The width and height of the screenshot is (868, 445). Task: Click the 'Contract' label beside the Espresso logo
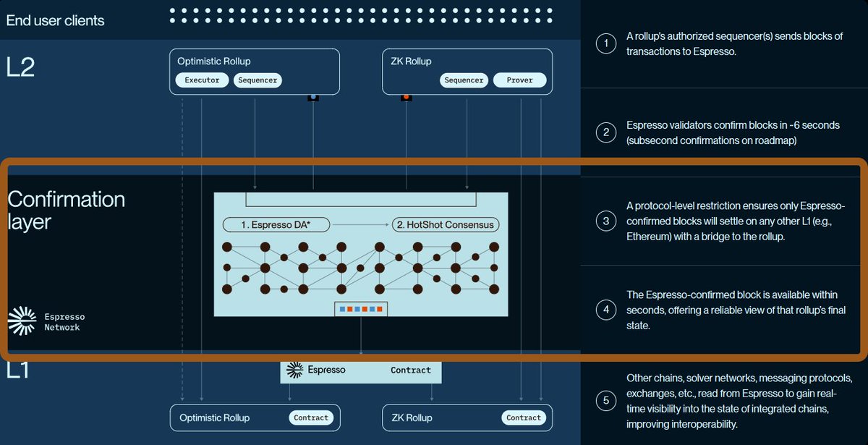(411, 370)
